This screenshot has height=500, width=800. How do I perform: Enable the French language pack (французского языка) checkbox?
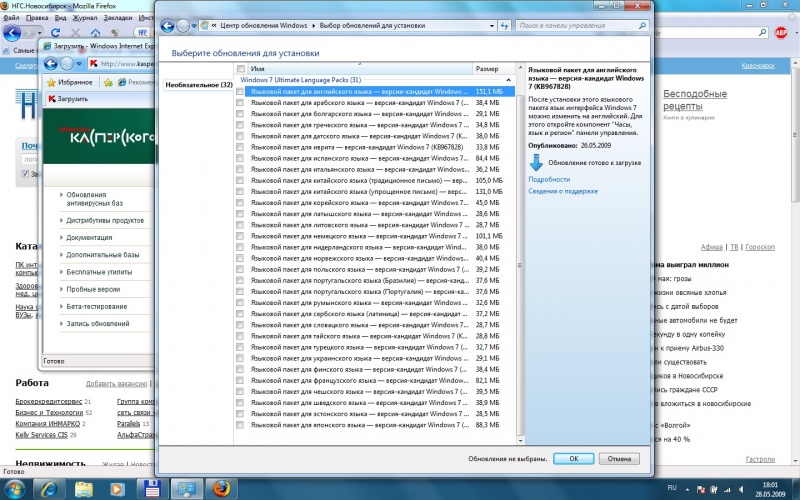[x=240, y=381]
